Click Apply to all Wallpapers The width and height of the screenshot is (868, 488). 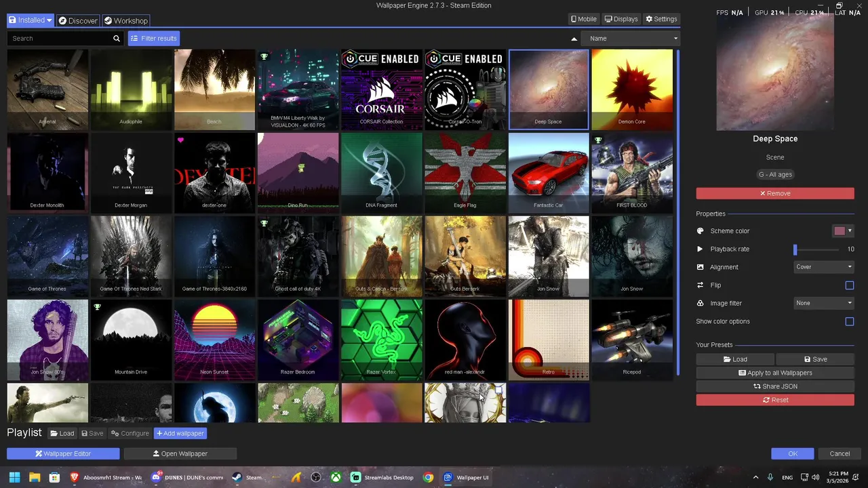coord(775,373)
